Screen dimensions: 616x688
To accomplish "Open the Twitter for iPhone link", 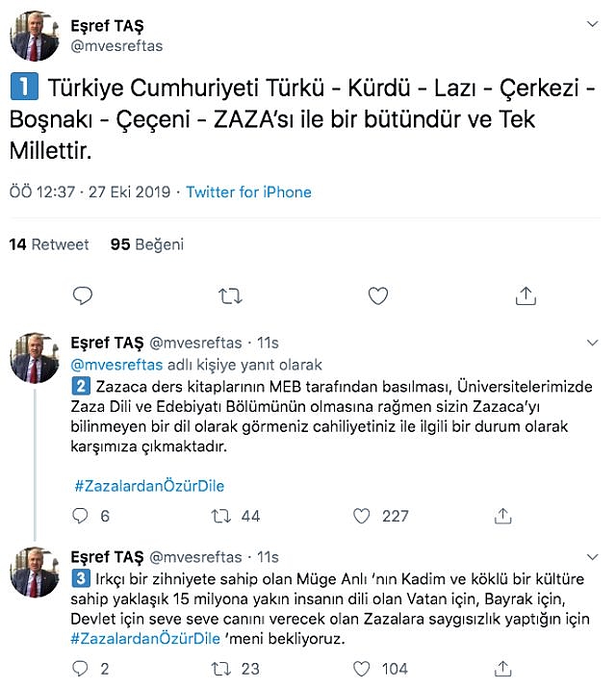I will (248, 191).
